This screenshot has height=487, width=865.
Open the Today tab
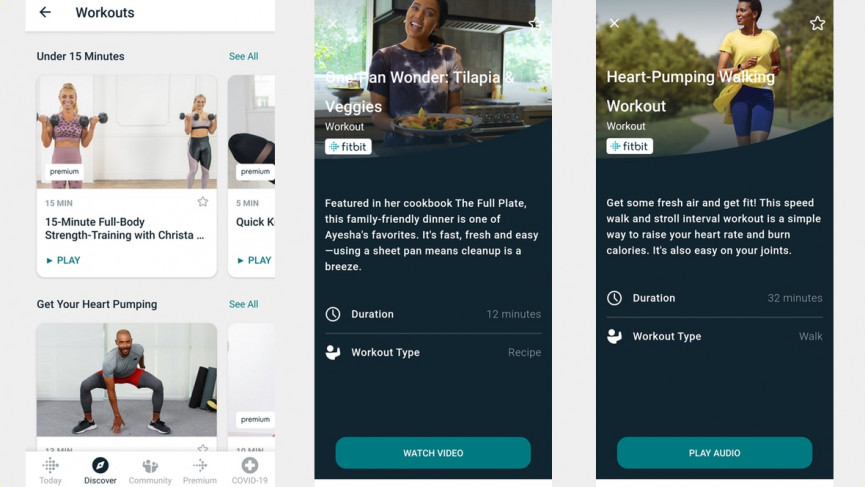coord(50,471)
